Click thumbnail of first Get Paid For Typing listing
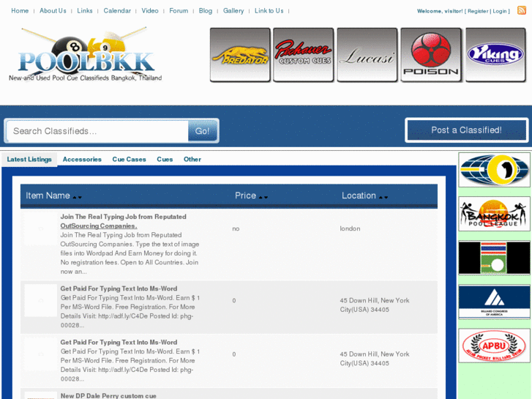532x399 pixels. 41,300
